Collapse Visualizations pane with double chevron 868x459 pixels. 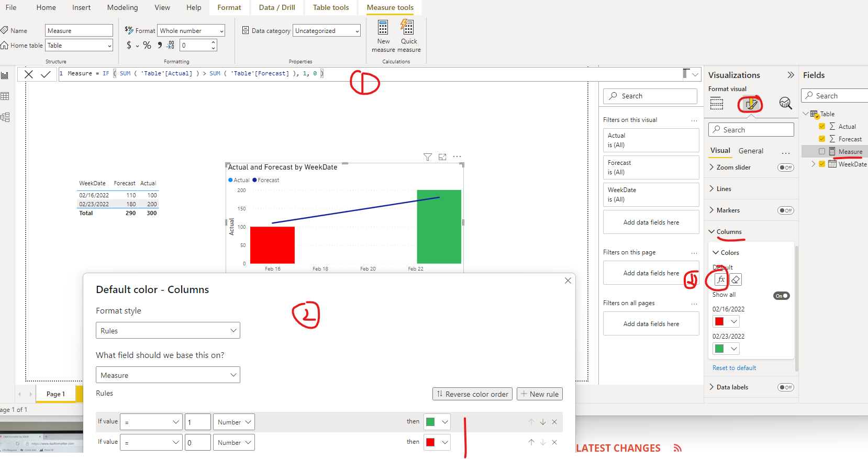(x=791, y=75)
